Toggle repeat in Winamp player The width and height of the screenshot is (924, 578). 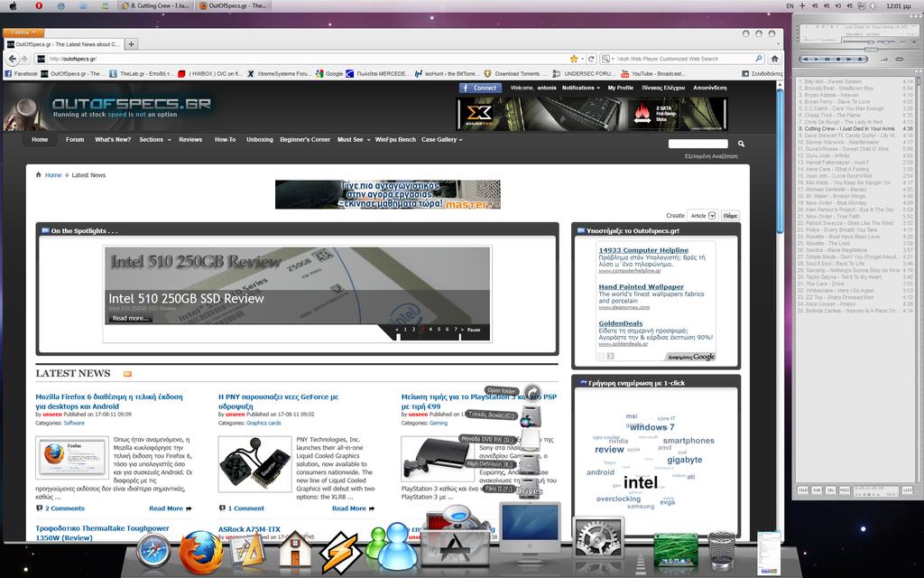(900, 60)
